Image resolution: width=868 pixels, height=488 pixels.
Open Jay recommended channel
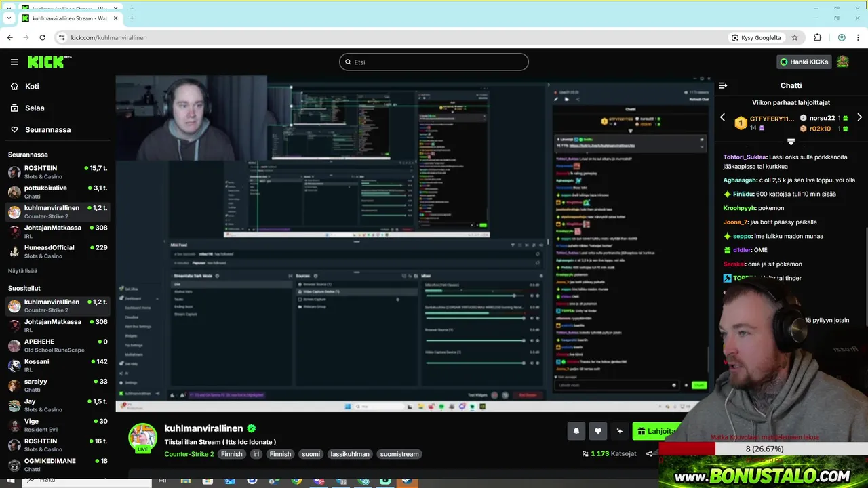(58, 405)
